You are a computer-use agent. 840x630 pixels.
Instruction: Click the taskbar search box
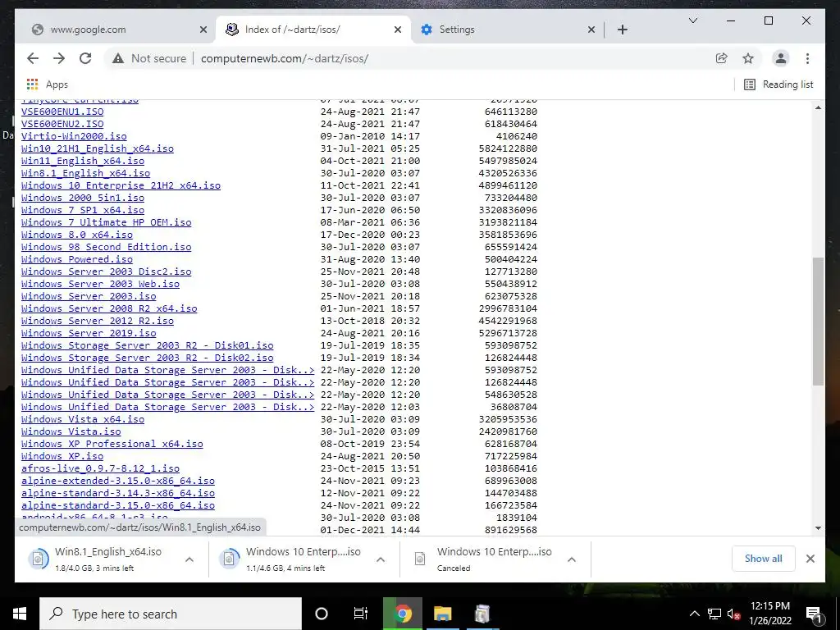coord(171,614)
